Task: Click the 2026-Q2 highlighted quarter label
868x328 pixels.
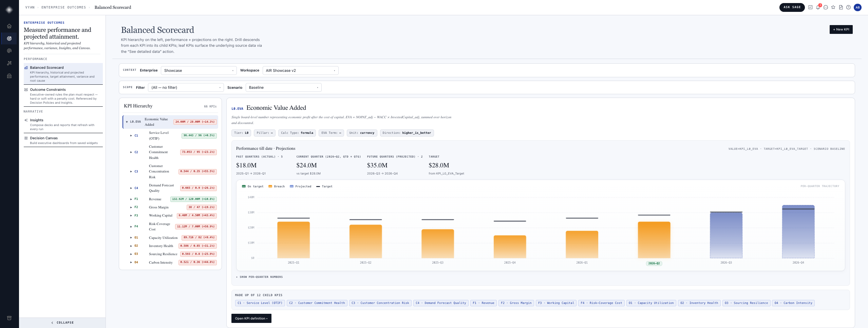Action: pyautogui.click(x=654, y=263)
